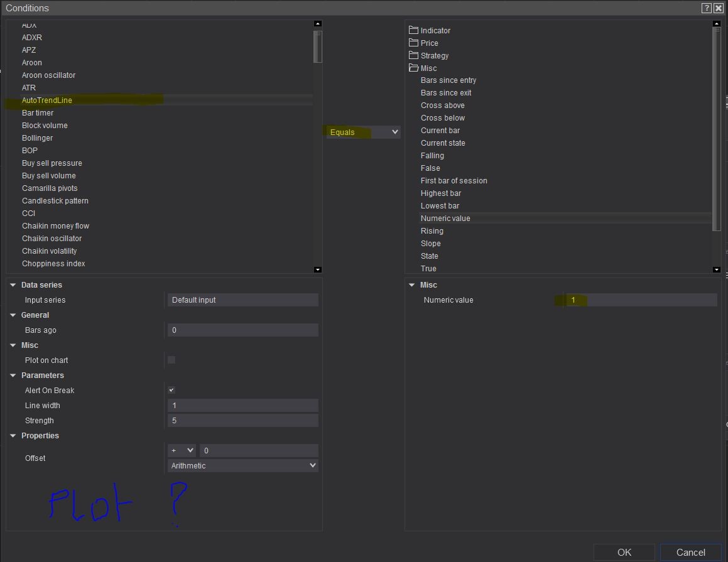
Task: Click the OK button
Action: click(624, 552)
